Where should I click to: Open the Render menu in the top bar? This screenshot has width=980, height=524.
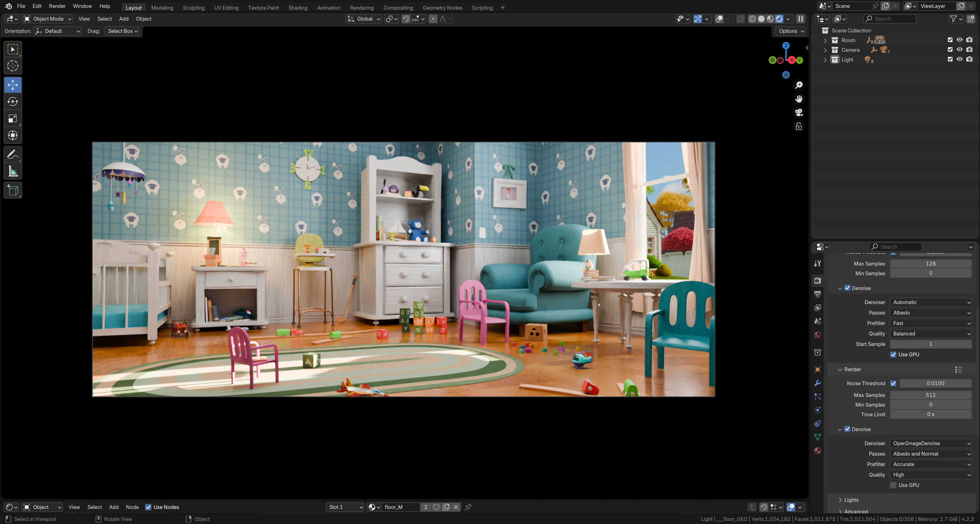(57, 6)
